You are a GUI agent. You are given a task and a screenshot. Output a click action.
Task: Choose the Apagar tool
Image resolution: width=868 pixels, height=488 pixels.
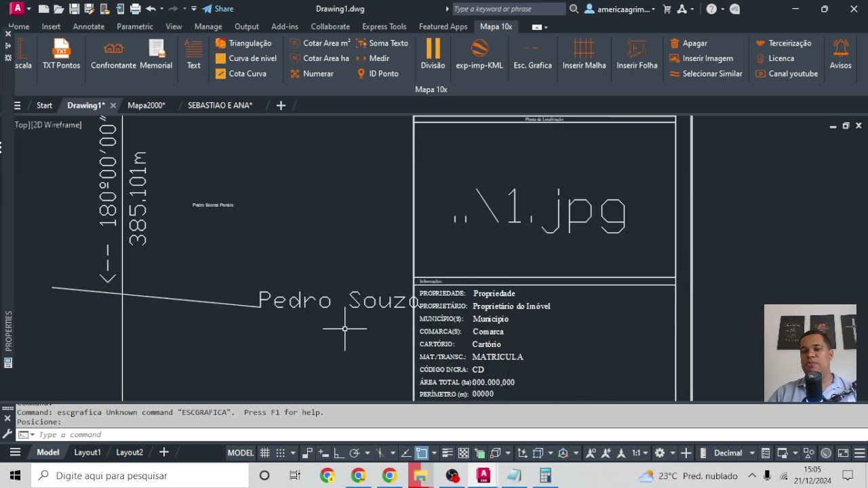(688, 43)
